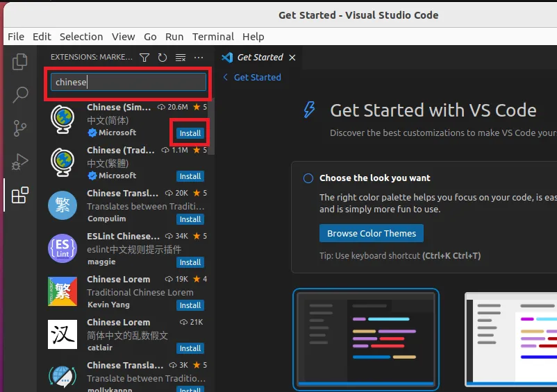Image resolution: width=557 pixels, height=392 pixels.
Task: Click the 'maggie' publisher name
Action: coord(101,262)
